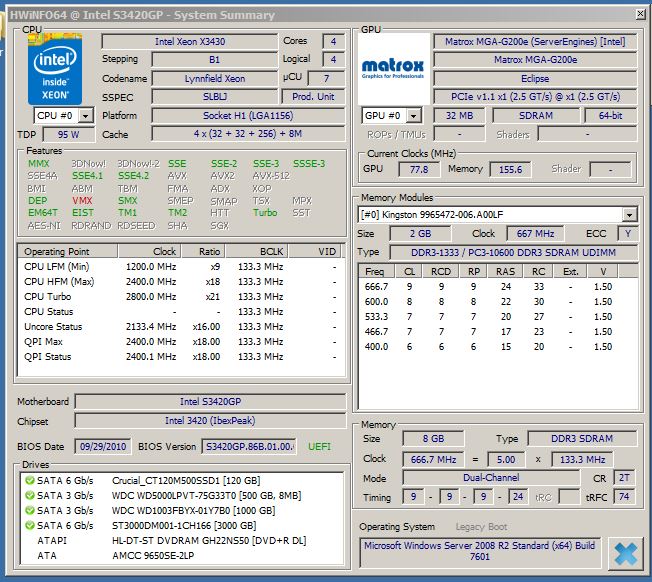Click the GPU memory clock 155.6 field

point(510,170)
